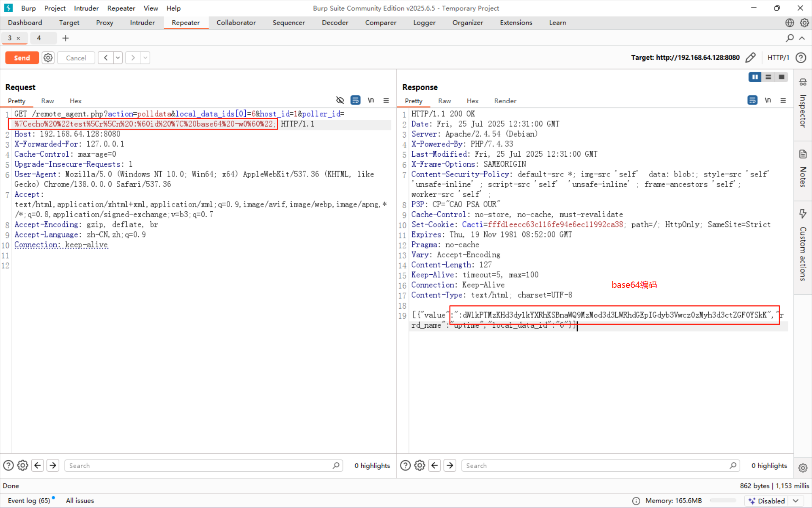
Task: Open the Extensions tool tab
Action: pos(516,22)
